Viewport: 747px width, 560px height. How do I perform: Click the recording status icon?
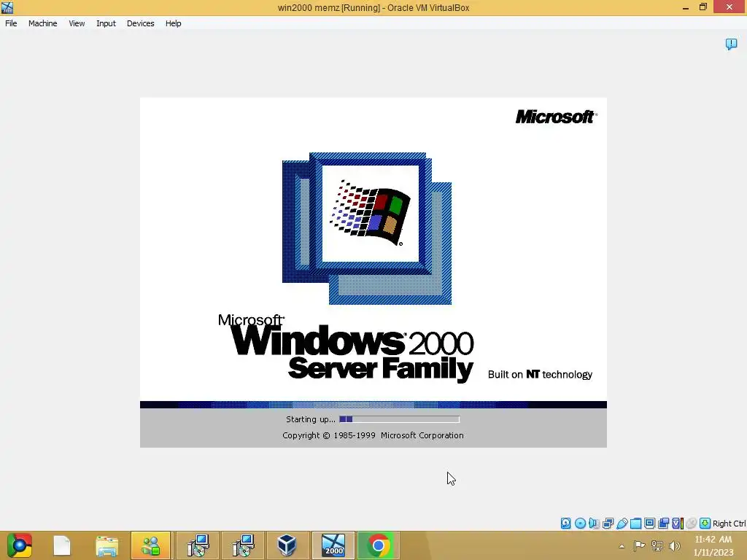[663, 524]
